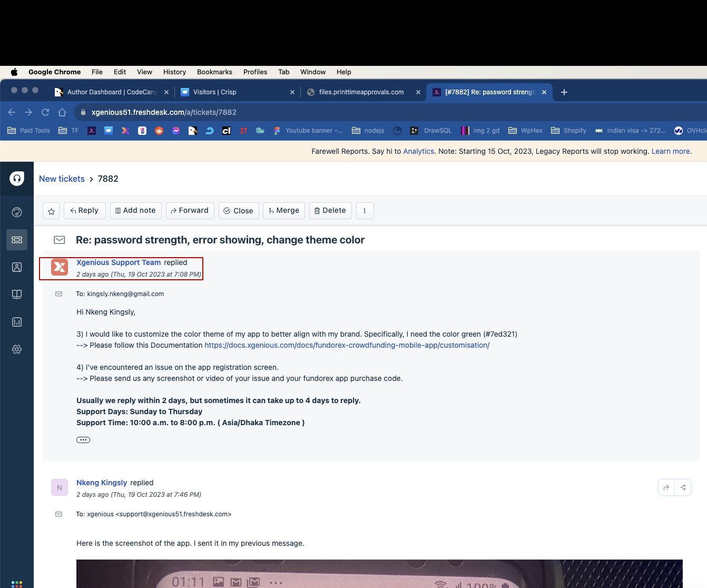Screen dimensions: 707x588
Task: Open the attached app screenshot image
Action: pyautogui.click(x=379, y=573)
